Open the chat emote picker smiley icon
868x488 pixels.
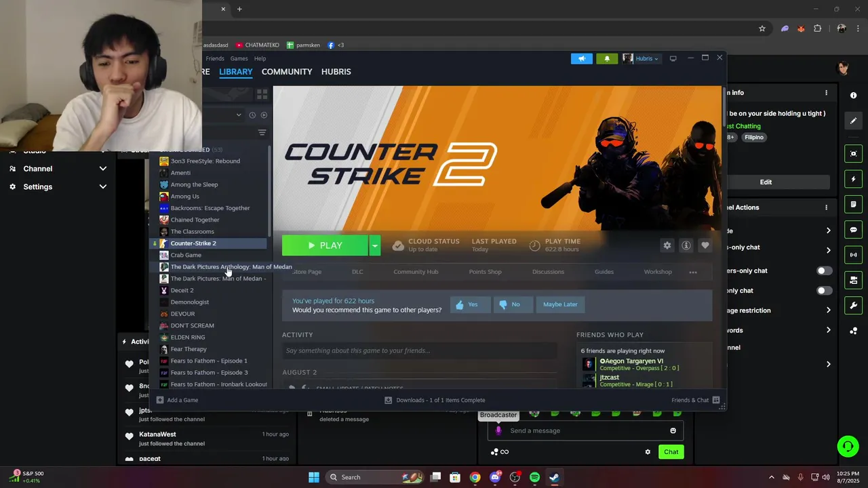(x=673, y=430)
